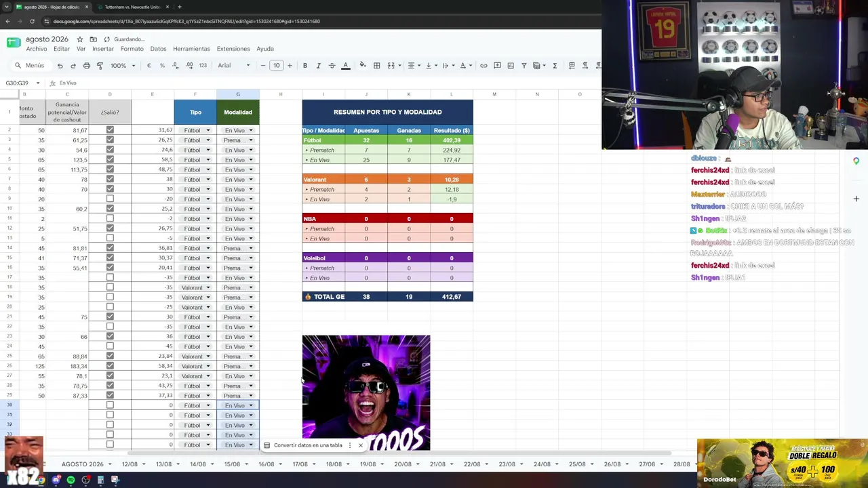Print the spreadsheet using the printer icon

[87, 66]
